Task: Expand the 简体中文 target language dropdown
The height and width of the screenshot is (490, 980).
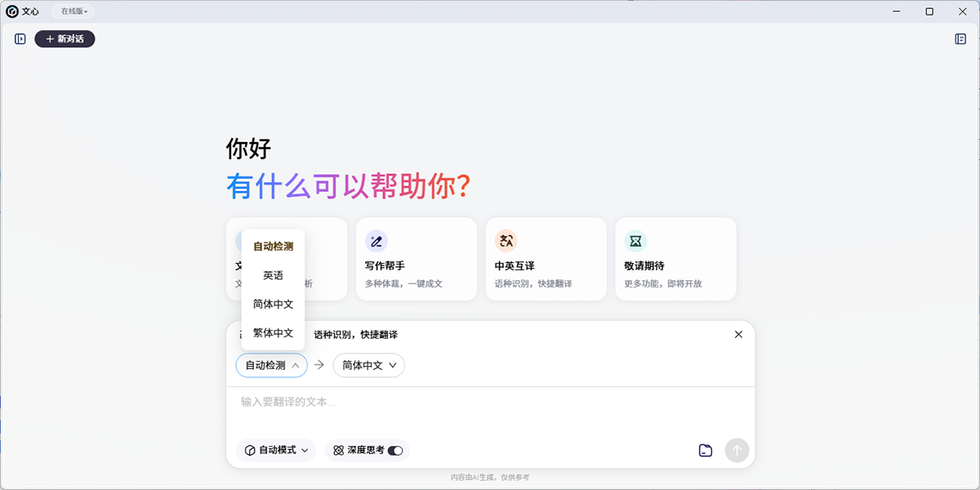Action: (x=368, y=365)
